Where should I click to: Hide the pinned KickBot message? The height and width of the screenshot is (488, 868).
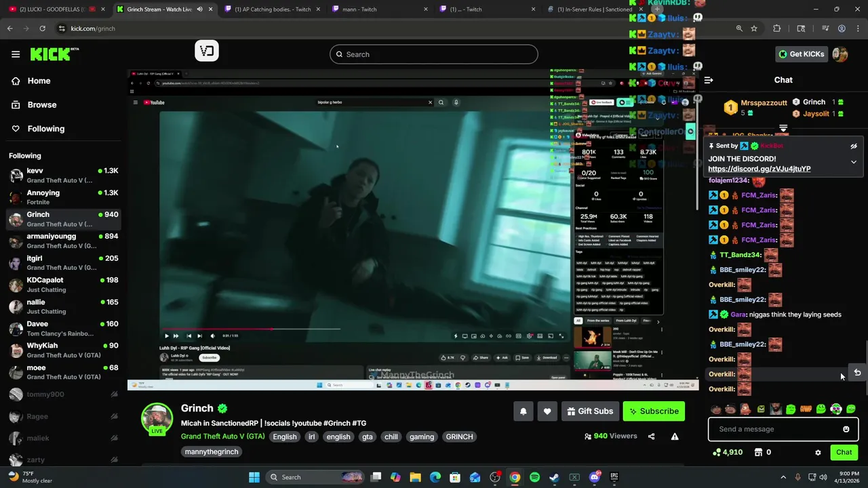(x=854, y=146)
